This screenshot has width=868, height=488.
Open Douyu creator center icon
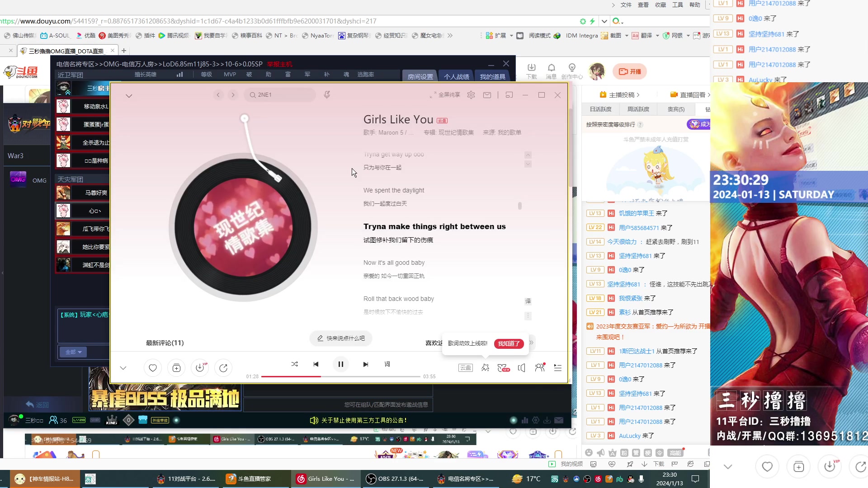572,71
